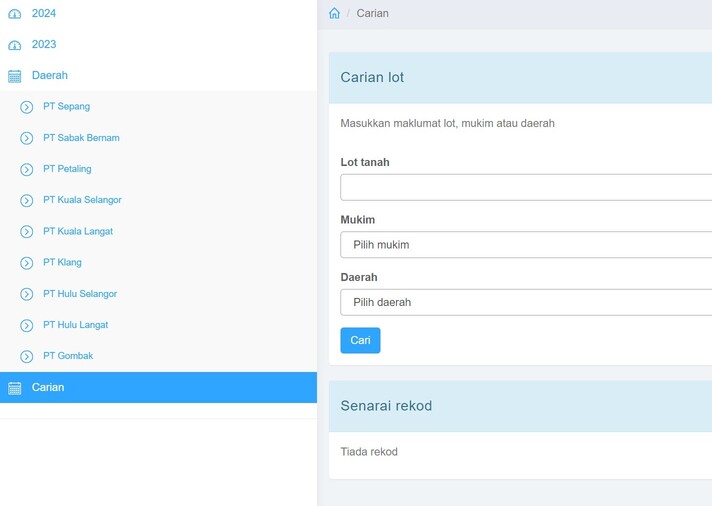Screen dimensions: 712x506
Task: Focus the Lot tanah text field
Action: click(526, 187)
